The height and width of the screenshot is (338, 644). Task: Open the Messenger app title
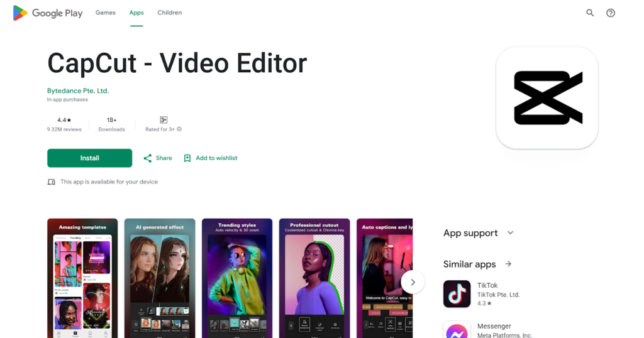point(494,326)
